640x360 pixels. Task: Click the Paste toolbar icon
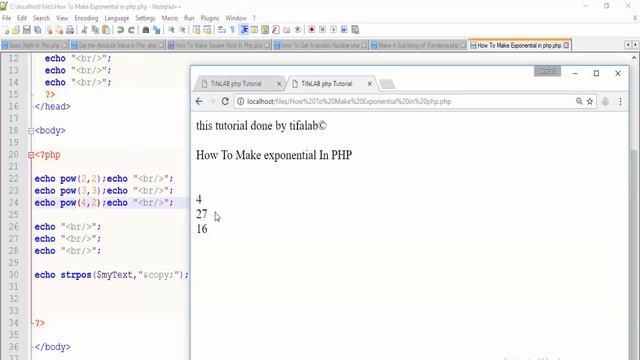tap(106, 30)
